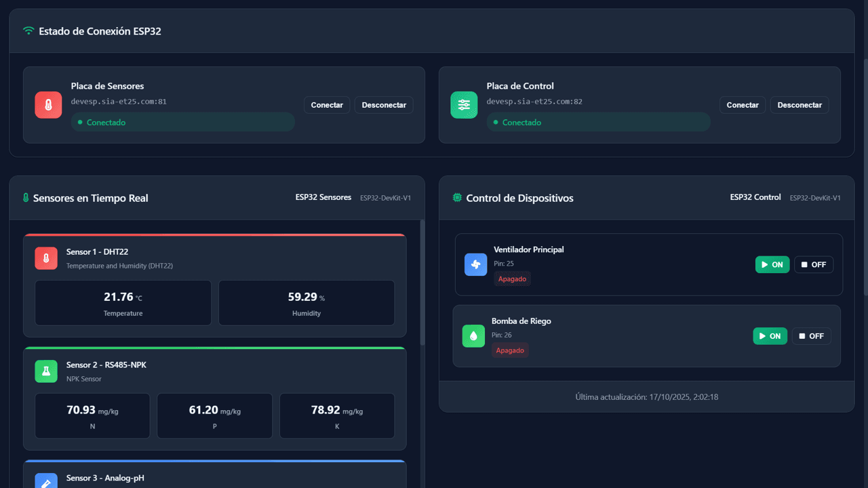The image size is (868, 488).
Task: Switch OFF the Bomba de Riego
Action: (811, 336)
